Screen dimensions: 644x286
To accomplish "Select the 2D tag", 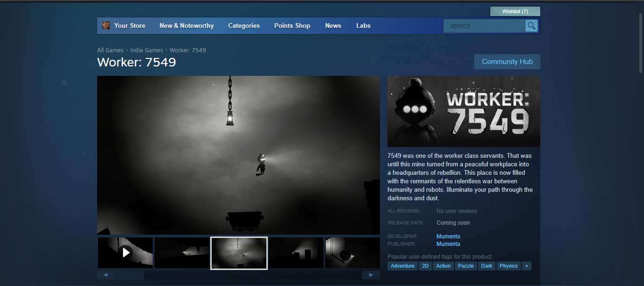I will 425,266.
